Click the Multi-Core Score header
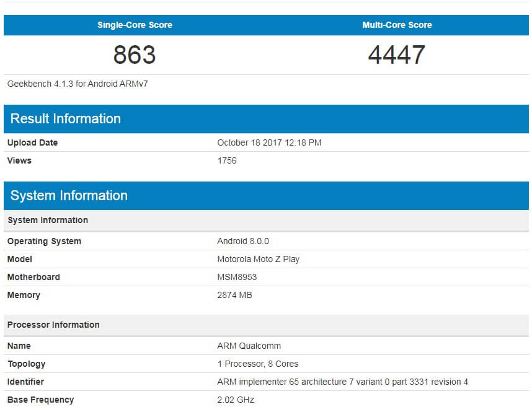Viewport: 532px width, 412px height. coord(397,25)
